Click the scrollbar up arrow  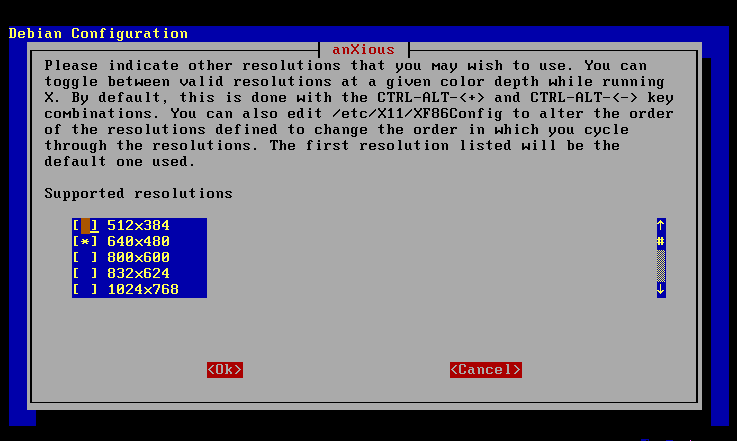[x=661, y=226]
